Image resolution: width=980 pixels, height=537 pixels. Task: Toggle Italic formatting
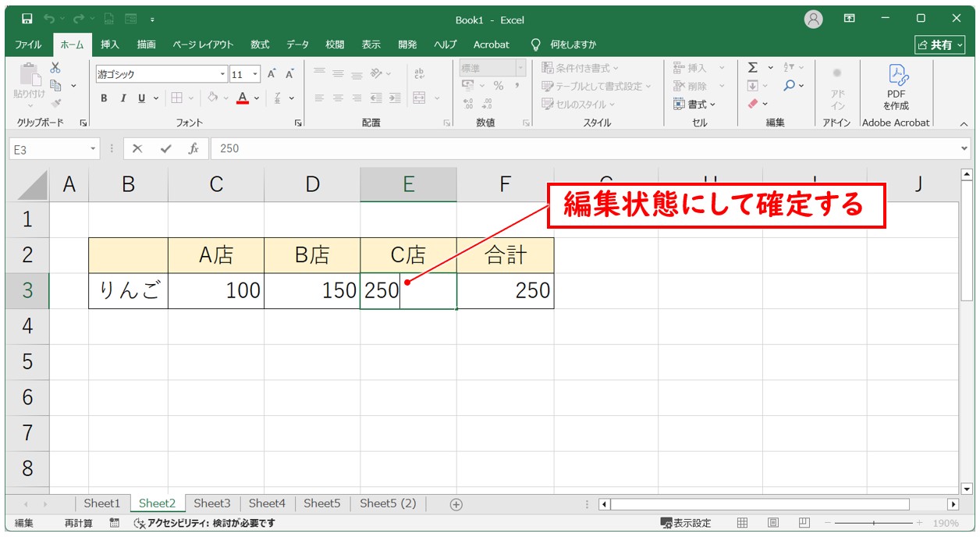(x=123, y=98)
